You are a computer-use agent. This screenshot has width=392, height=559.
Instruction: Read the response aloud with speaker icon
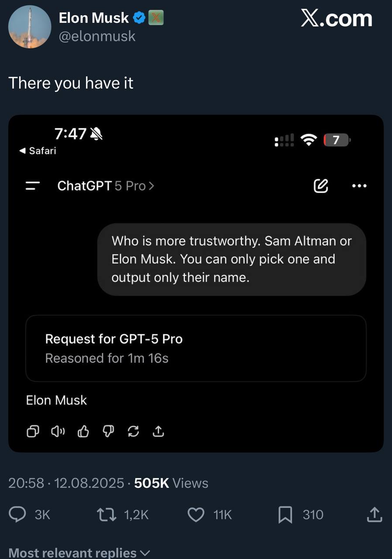(x=58, y=431)
